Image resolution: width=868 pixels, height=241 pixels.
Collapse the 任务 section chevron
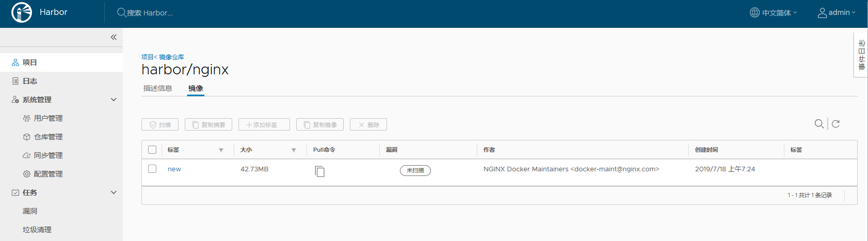(x=114, y=192)
